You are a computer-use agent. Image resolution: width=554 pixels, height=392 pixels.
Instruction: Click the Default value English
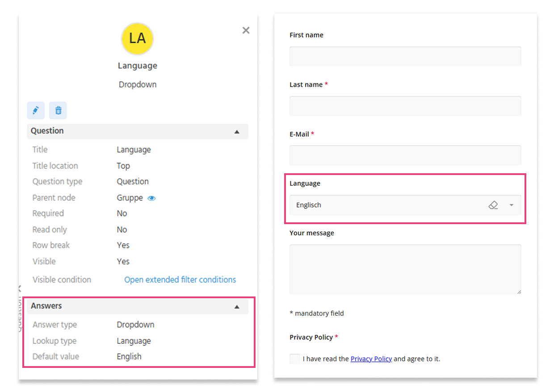click(x=129, y=357)
